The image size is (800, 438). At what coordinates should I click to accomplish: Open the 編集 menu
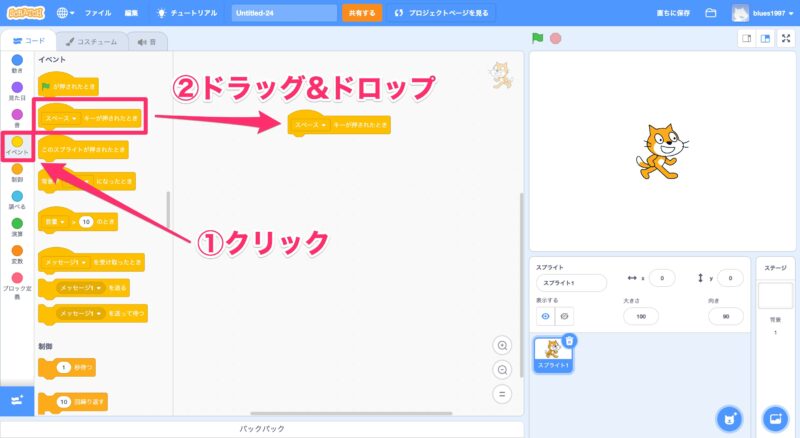click(131, 13)
